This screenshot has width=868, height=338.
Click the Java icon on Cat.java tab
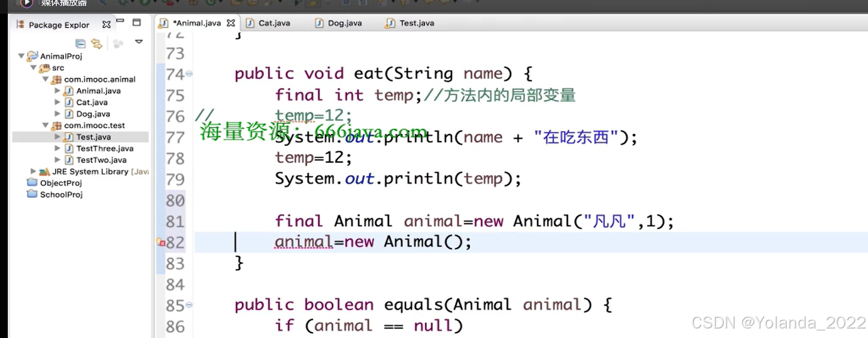coord(250,23)
